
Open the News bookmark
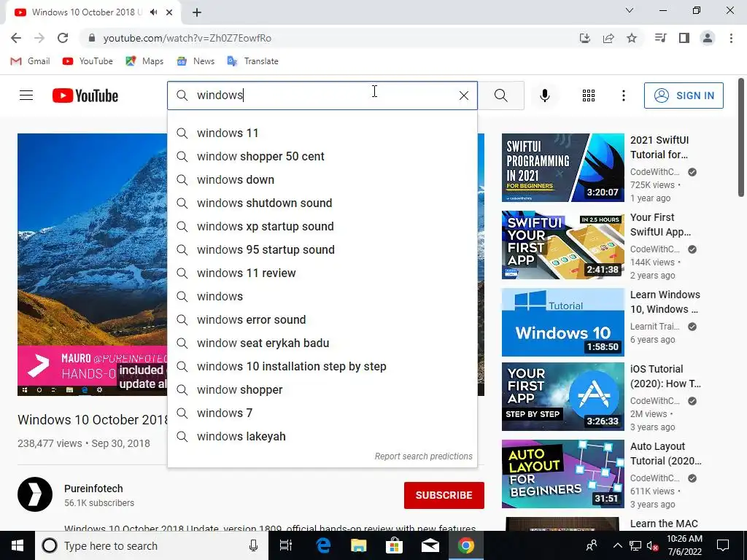pyautogui.click(x=196, y=61)
